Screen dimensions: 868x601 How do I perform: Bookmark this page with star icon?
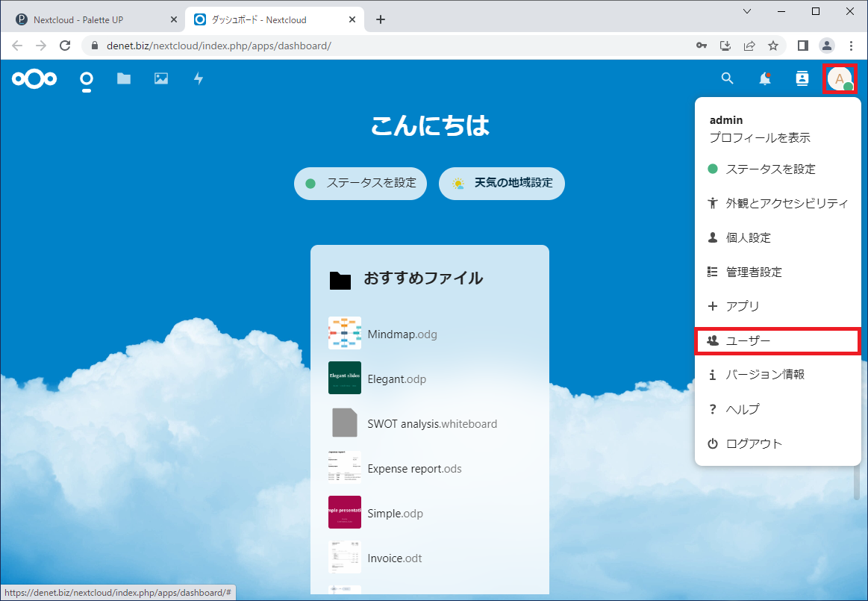coord(773,46)
